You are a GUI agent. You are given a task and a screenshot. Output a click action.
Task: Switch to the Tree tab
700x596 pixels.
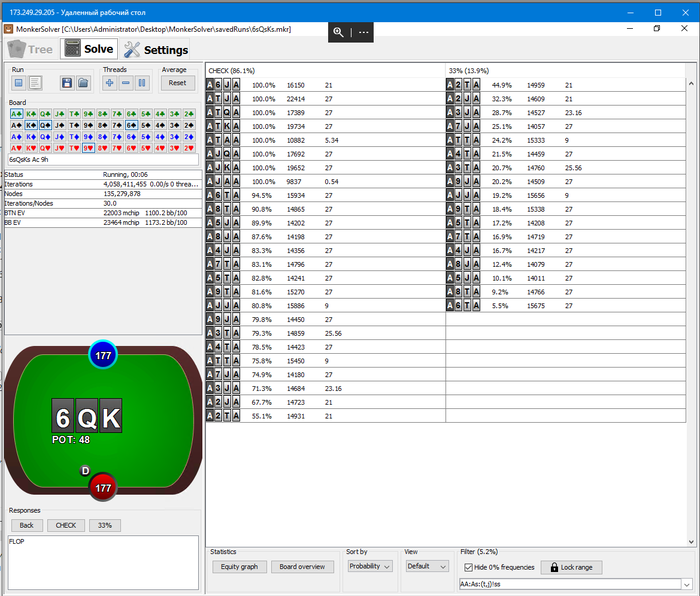coord(31,49)
